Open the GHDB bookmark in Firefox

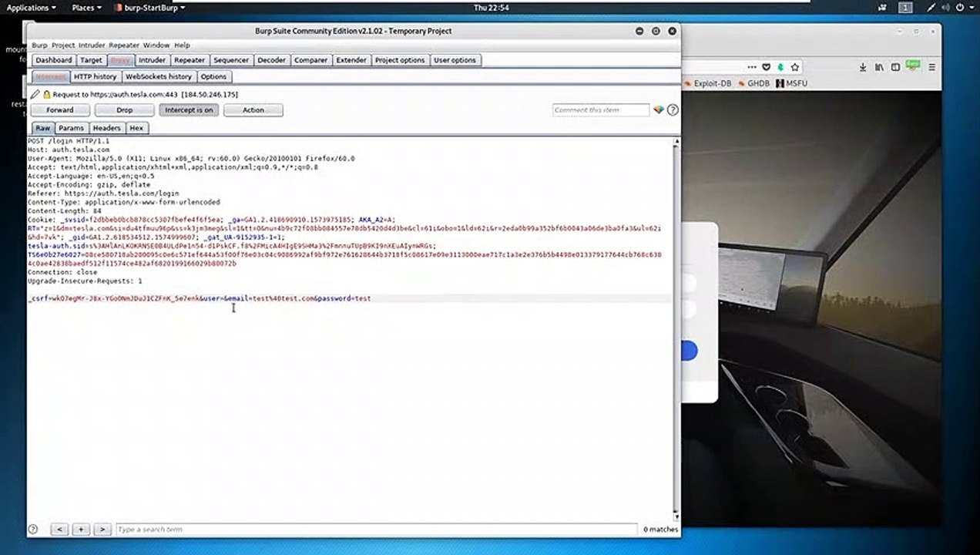pyautogui.click(x=754, y=83)
